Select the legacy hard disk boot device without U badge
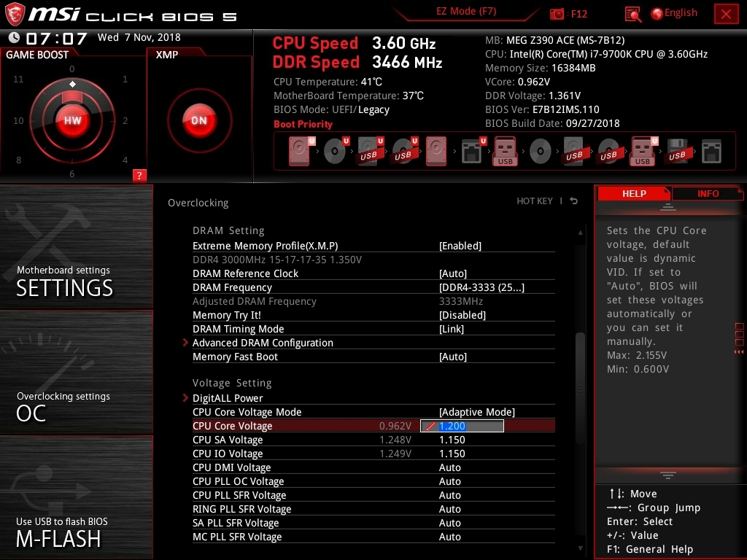The image size is (747, 560). point(436,152)
